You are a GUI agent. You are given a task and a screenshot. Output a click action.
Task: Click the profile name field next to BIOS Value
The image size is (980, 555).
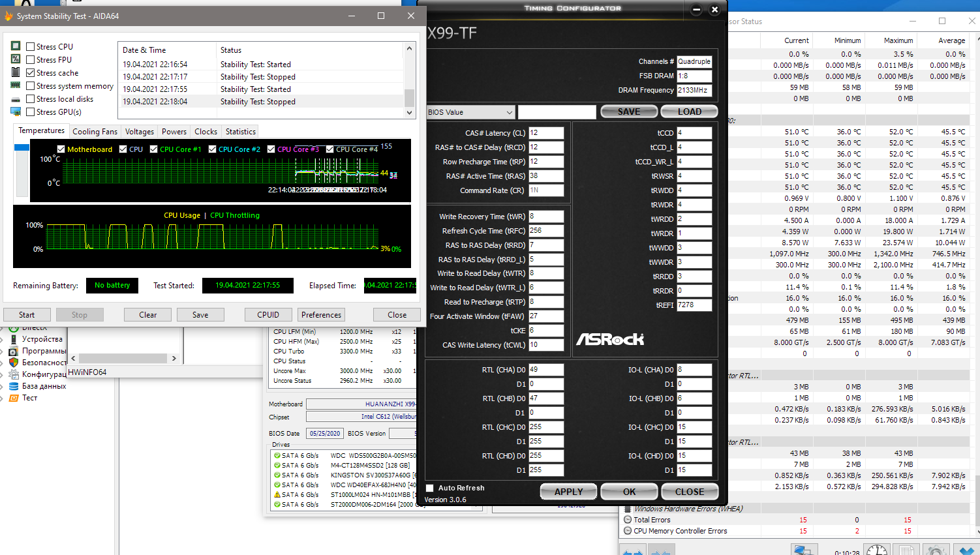point(557,112)
